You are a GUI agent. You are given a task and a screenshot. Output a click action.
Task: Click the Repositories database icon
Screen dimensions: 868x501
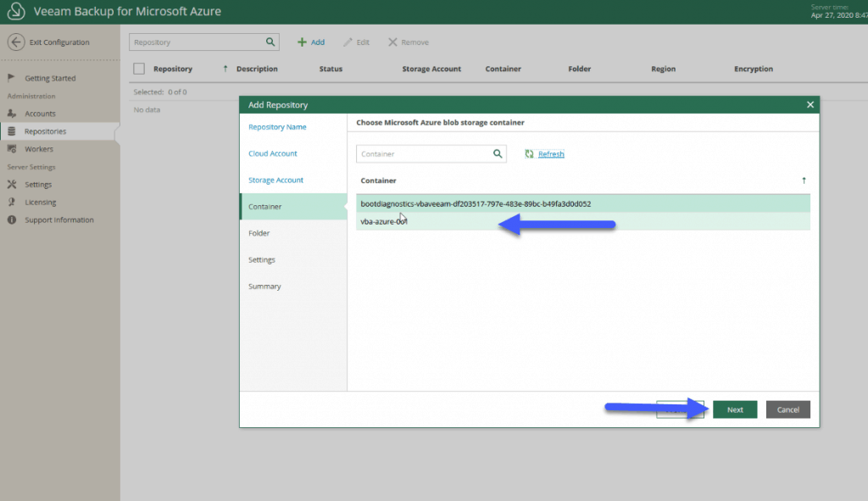coord(12,131)
